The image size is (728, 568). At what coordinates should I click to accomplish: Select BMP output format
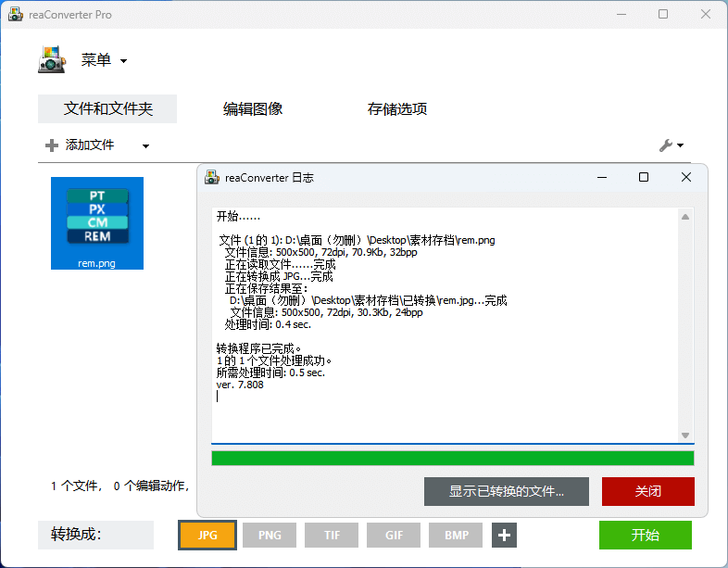coord(456,535)
